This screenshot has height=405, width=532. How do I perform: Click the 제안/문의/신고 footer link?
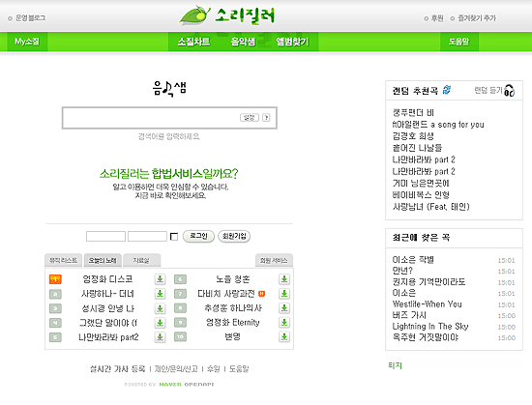(176, 368)
